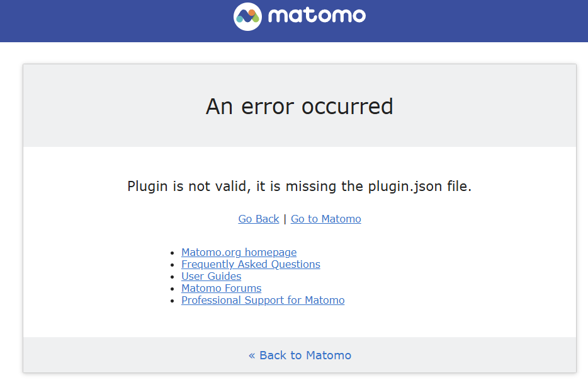
Task: Click the bullet beside Matomo Forums
Action: pyautogui.click(x=172, y=289)
